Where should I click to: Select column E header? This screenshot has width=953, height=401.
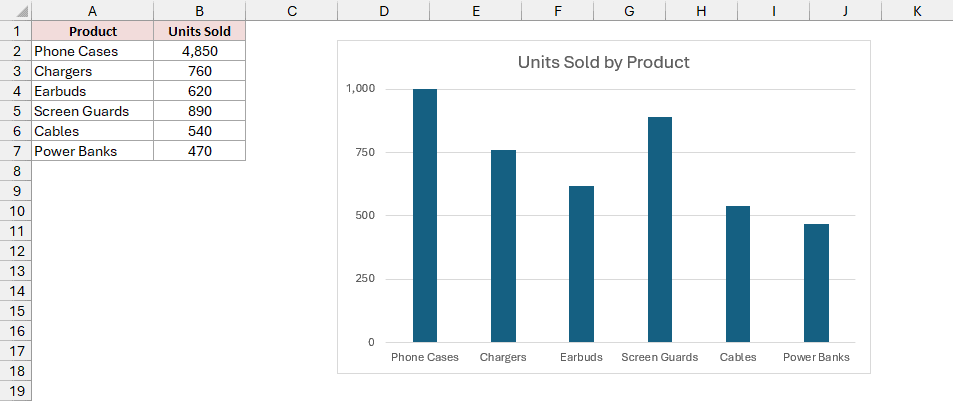(475, 10)
